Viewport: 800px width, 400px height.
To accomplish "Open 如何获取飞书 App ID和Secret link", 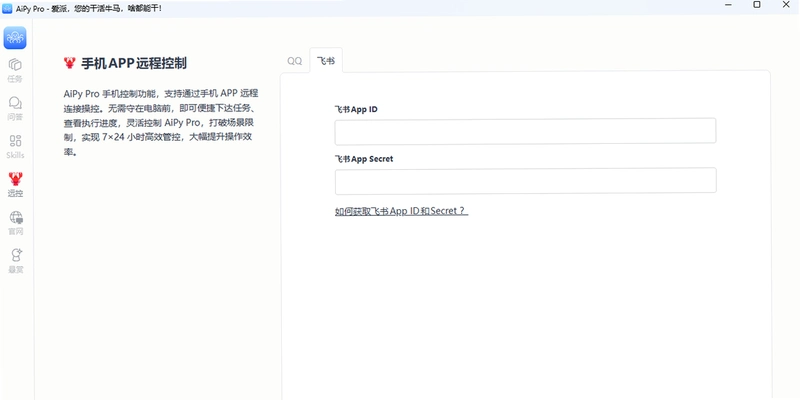I will [401, 211].
